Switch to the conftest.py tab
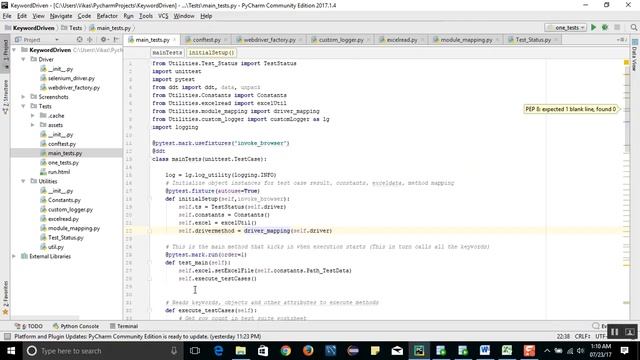Image resolution: width=640 pixels, height=360 pixels. (x=206, y=40)
